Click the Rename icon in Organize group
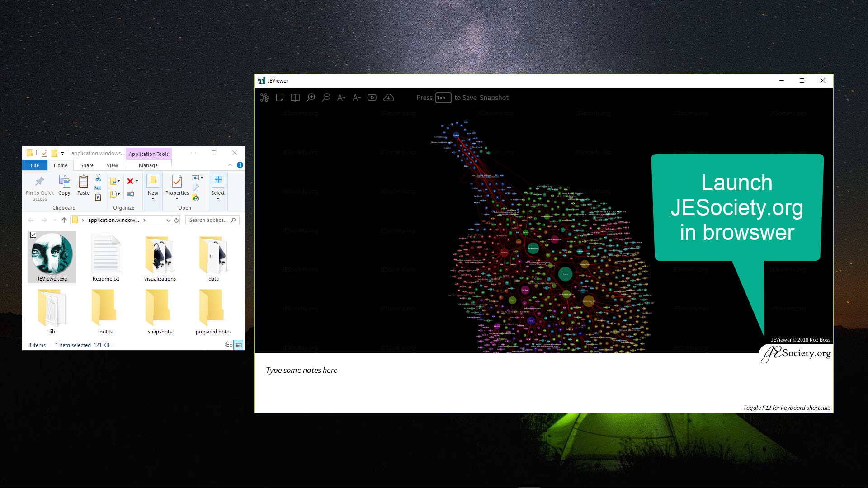The height and width of the screenshot is (488, 868). tap(130, 194)
